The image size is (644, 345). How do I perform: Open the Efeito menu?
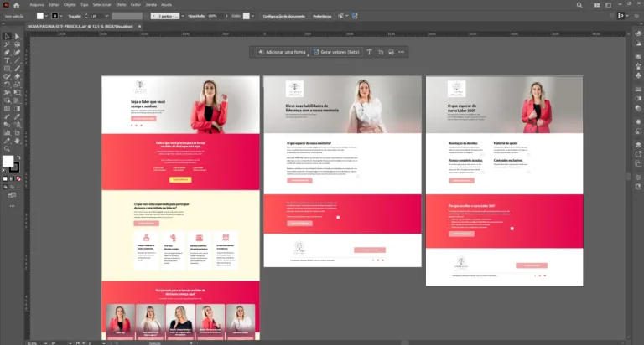pyautogui.click(x=121, y=5)
